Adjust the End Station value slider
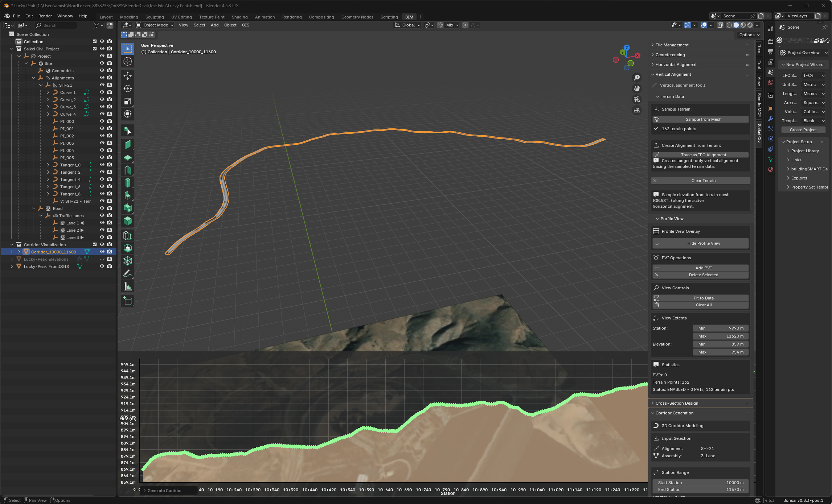 (700, 489)
